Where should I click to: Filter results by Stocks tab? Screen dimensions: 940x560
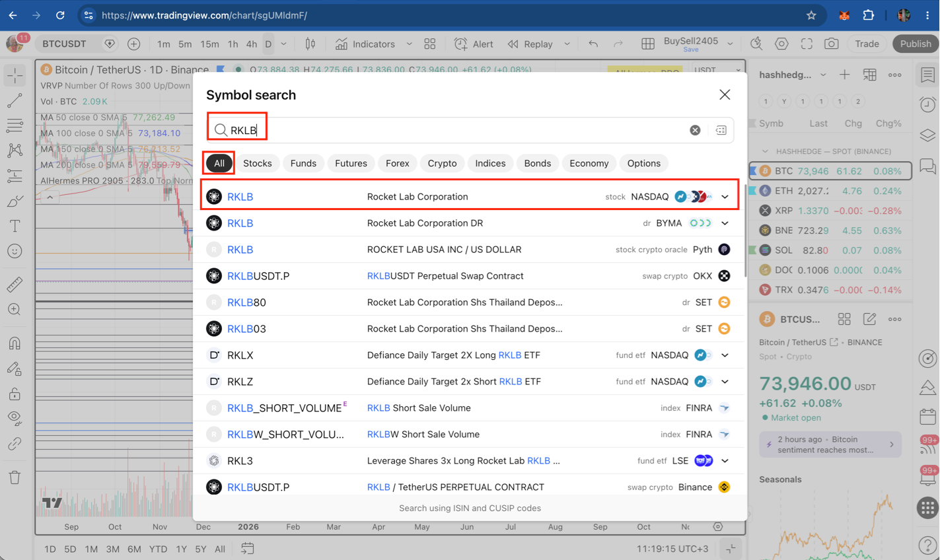258,163
